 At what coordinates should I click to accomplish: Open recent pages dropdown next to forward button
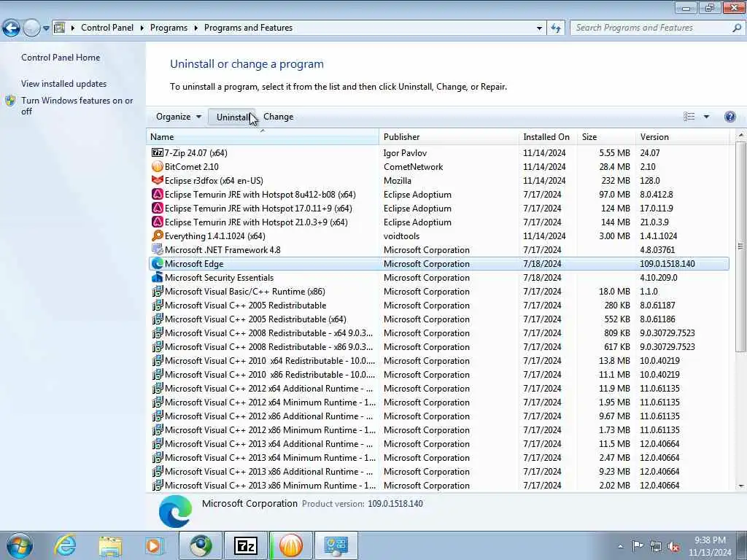pos(46,28)
